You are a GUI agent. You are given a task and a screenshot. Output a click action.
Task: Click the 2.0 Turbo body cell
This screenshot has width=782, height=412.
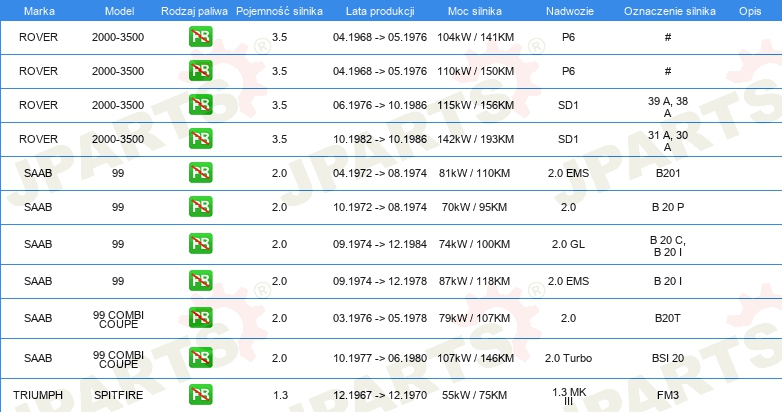[x=569, y=358]
